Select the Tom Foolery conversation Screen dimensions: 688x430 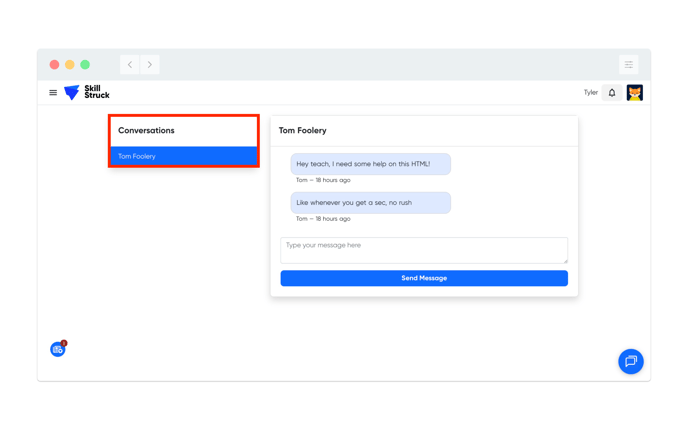pos(184,156)
